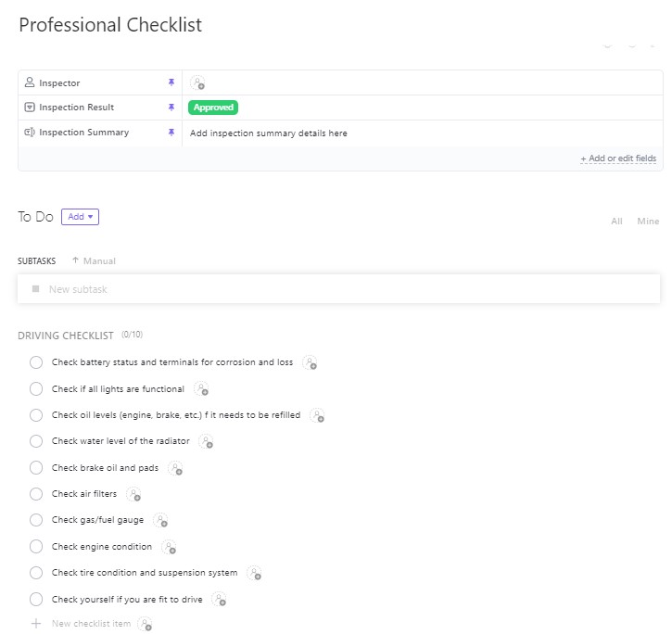
Task: Open the Add dropdown beside To Do
Action: [80, 217]
